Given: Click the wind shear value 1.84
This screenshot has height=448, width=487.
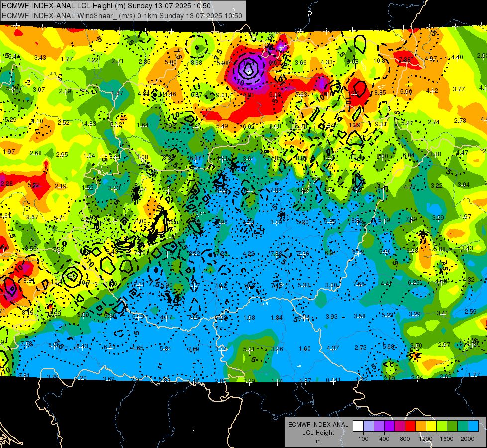Looking at the screenshot, I should (x=277, y=317).
